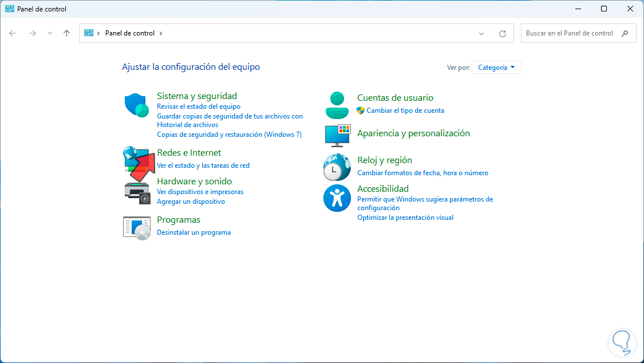Click the shield icon beside Cambiar el tipo de cuenta
Viewport: 644px width, 363px height.
pyautogui.click(x=361, y=111)
